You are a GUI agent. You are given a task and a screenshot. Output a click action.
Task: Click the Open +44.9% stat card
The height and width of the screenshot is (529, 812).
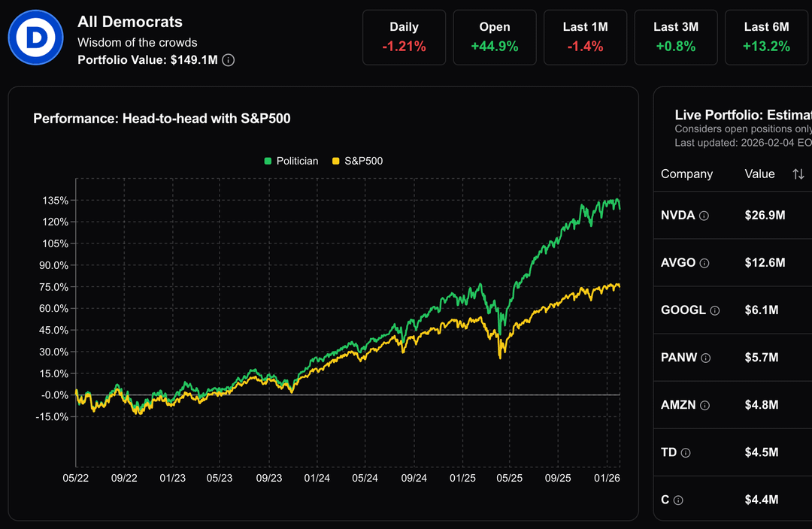494,37
